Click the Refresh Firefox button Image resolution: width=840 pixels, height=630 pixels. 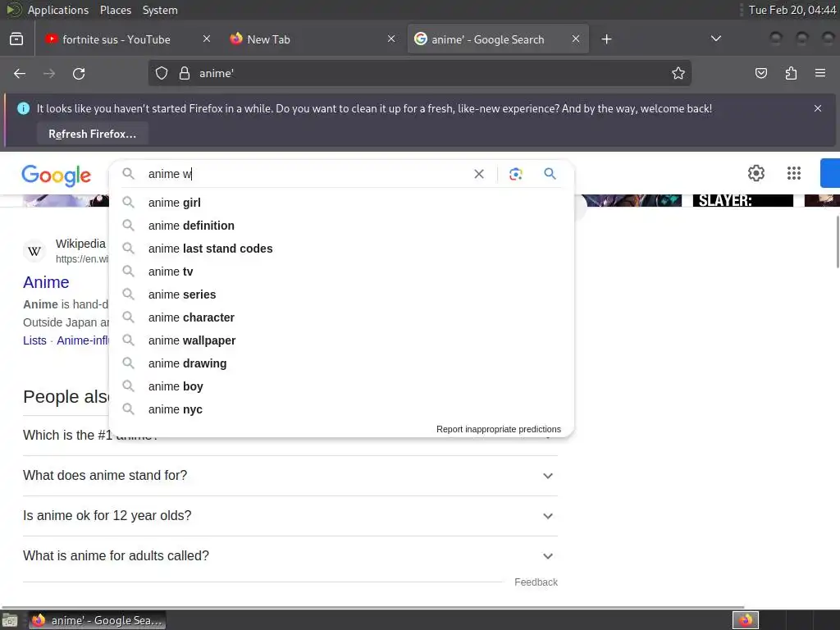pyautogui.click(x=93, y=134)
